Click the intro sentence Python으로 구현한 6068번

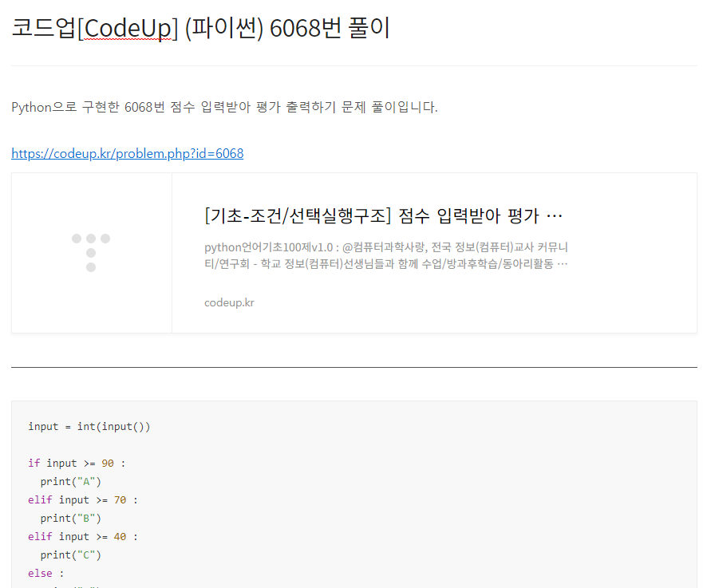[x=224, y=107]
